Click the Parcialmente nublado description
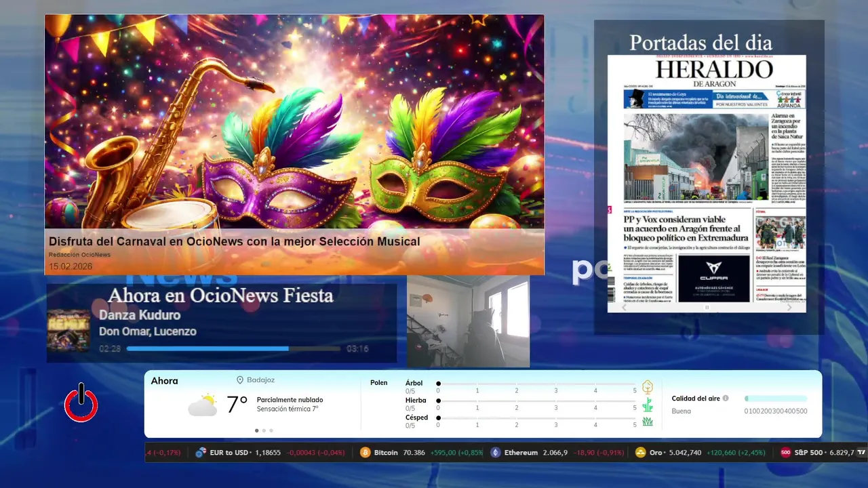Viewport: 868px width, 488px height. (x=290, y=400)
